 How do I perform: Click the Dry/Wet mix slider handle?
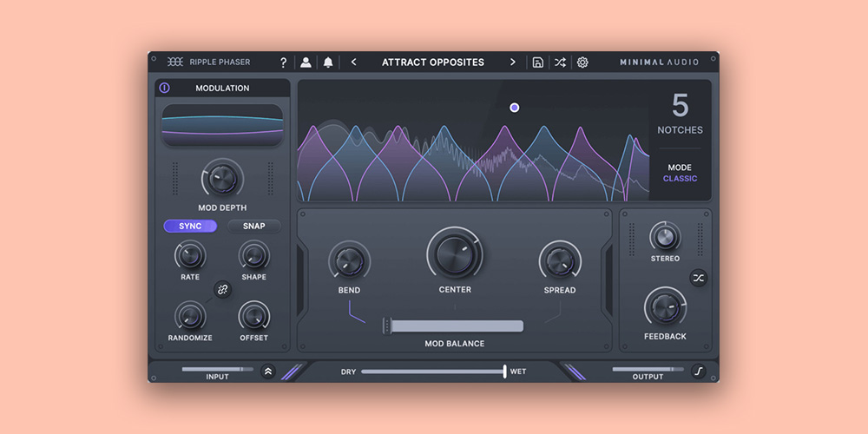504,372
